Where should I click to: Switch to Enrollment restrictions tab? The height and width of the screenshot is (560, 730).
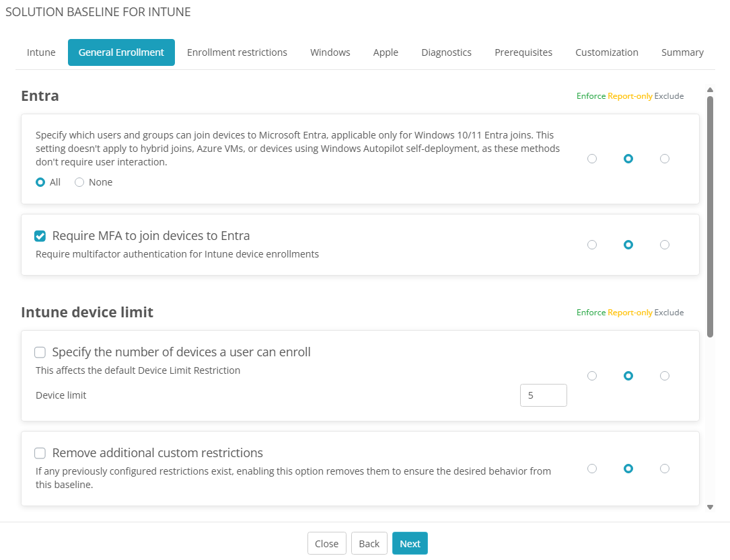237,52
